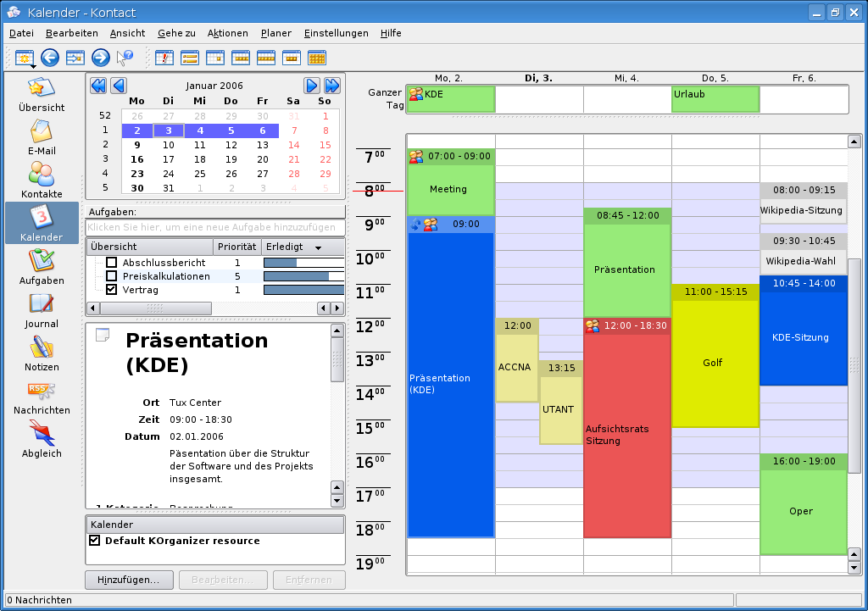
Task: Open Notizen in the sidebar
Action: [x=42, y=353]
